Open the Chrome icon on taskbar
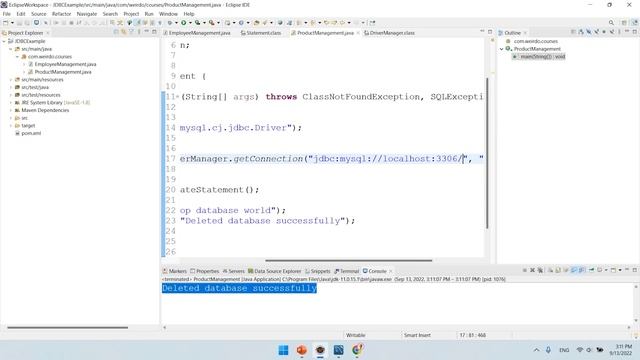 pos(357,350)
